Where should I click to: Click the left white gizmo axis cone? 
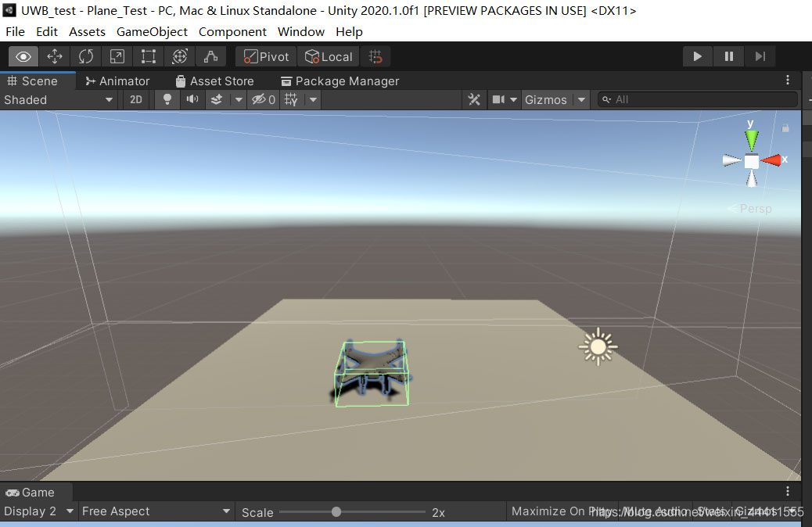(x=731, y=160)
